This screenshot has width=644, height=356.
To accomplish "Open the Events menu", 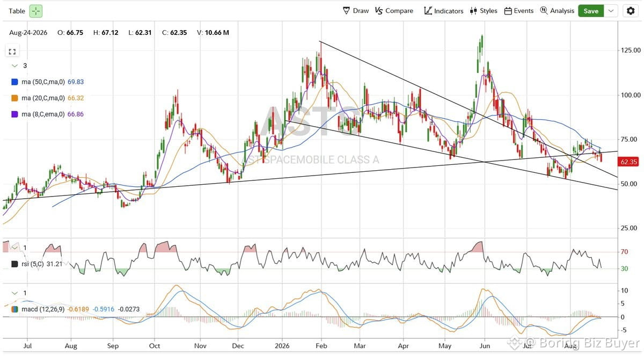I will [519, 11].
